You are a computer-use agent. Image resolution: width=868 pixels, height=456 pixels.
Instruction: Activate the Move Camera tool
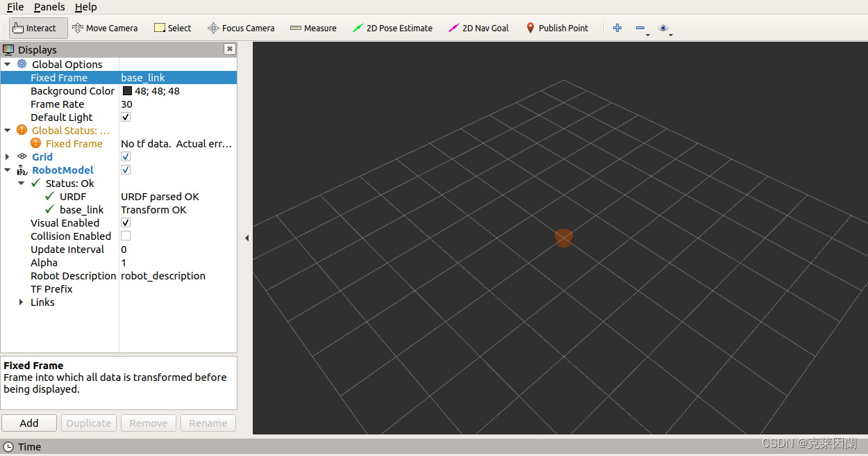(105, 28)
